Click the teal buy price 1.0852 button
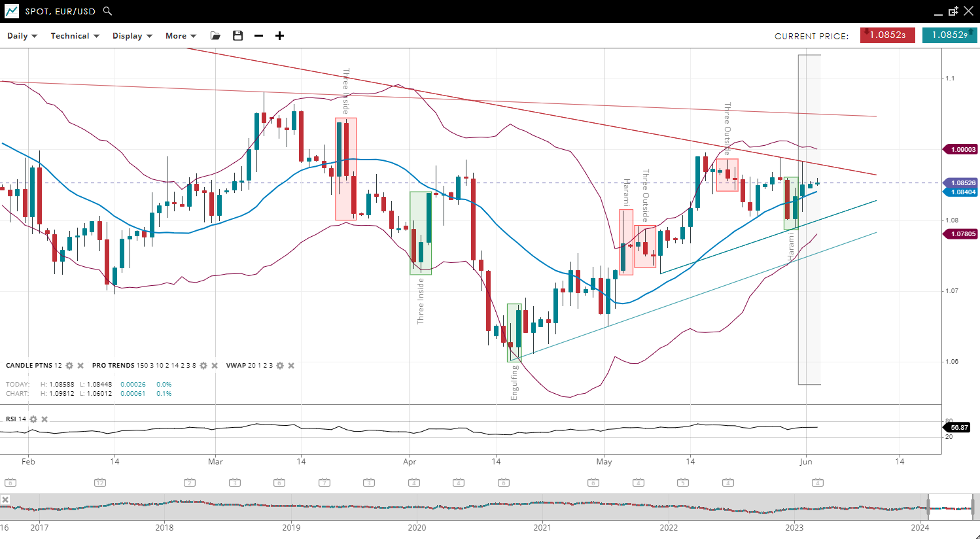 (949, 35)
